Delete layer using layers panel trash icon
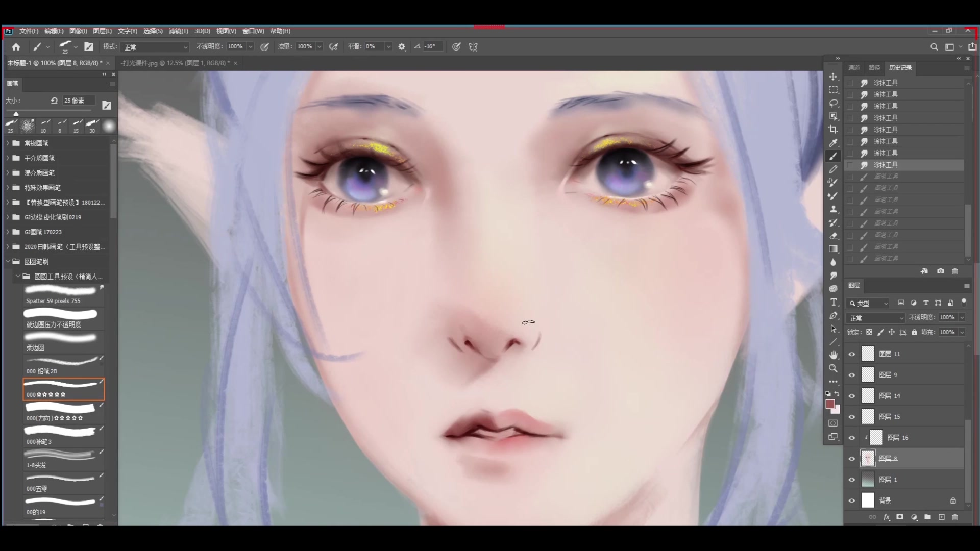The width and height of the screenshot is (980, 551). pos(955,517)
